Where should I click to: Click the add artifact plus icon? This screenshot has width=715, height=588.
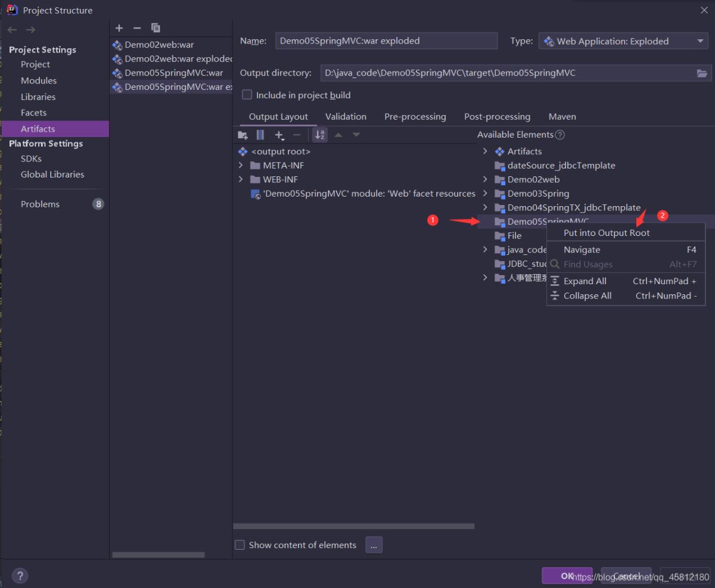(x=119, y=28)
